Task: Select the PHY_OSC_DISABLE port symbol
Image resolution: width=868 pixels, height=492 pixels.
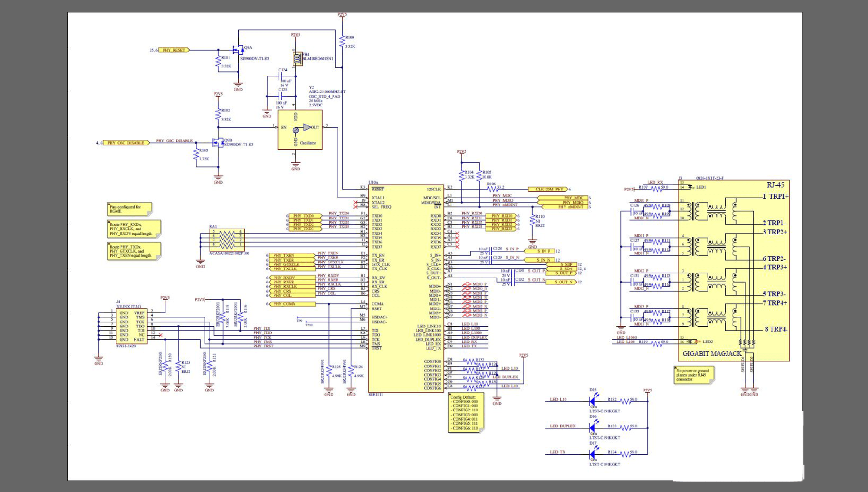Action: (x=126, y=143)
